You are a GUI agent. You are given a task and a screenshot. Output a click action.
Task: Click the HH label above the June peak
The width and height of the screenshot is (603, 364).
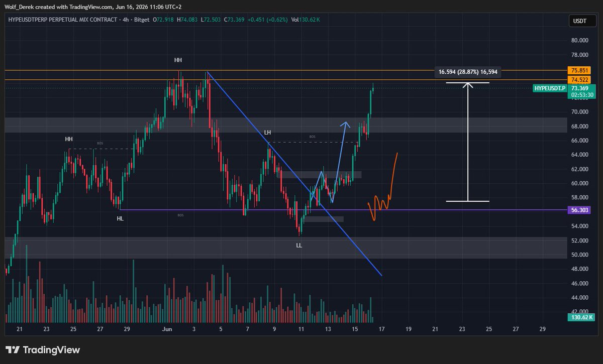click(178, 60)
